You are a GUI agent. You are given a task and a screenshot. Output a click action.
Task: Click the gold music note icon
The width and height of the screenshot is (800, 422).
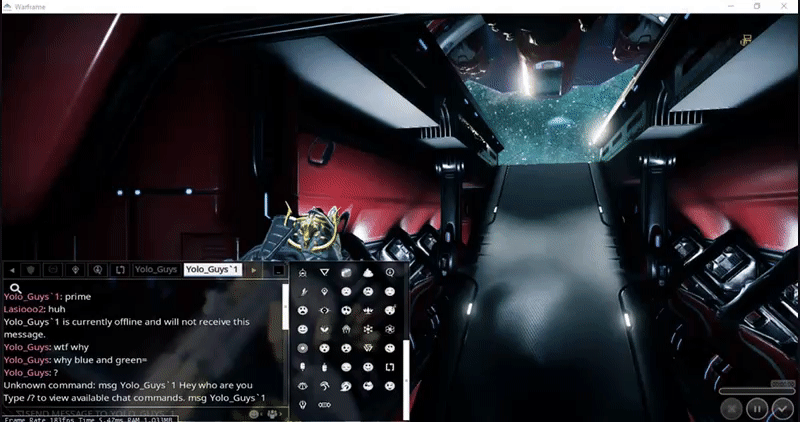(x=745, y=40)
